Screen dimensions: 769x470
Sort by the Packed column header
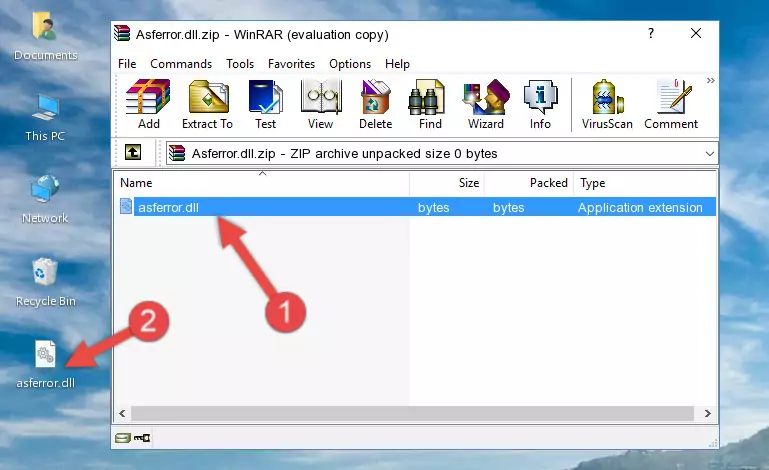529,183
